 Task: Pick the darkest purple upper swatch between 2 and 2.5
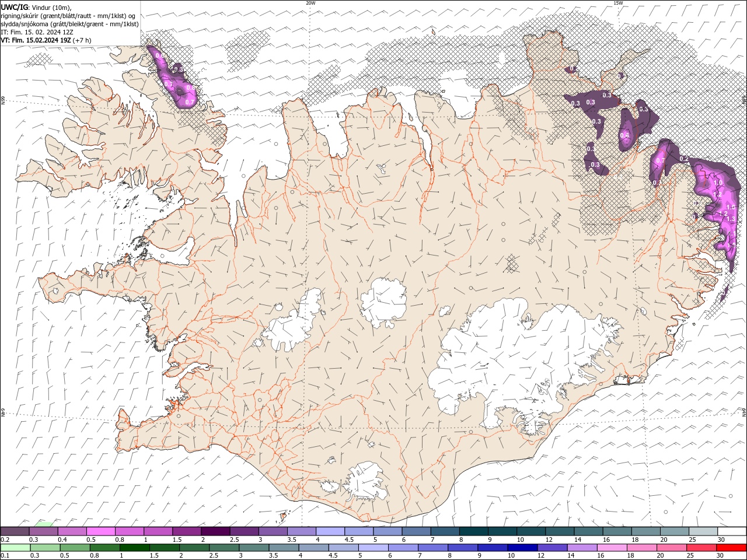[215, 531]
